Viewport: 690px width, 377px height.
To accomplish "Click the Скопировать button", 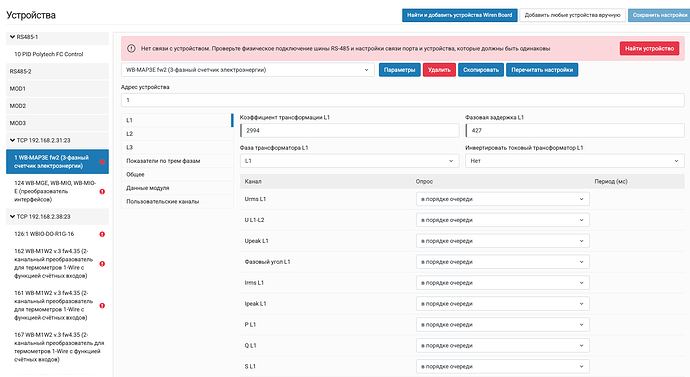I will [481, 70].
